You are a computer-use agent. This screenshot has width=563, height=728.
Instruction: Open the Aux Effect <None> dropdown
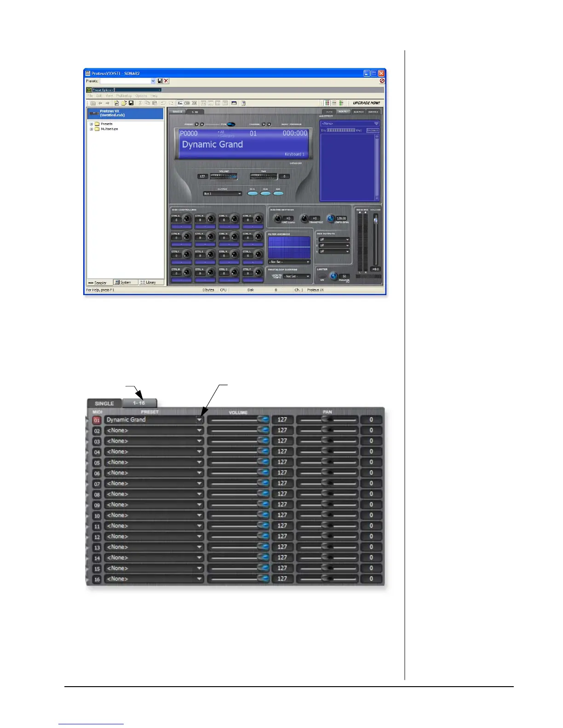click(350, 124)
